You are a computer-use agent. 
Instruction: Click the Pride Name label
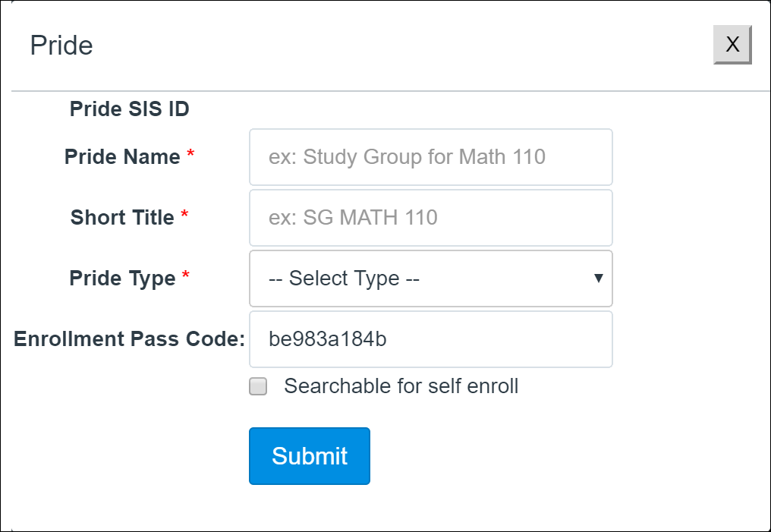point(122,157)
